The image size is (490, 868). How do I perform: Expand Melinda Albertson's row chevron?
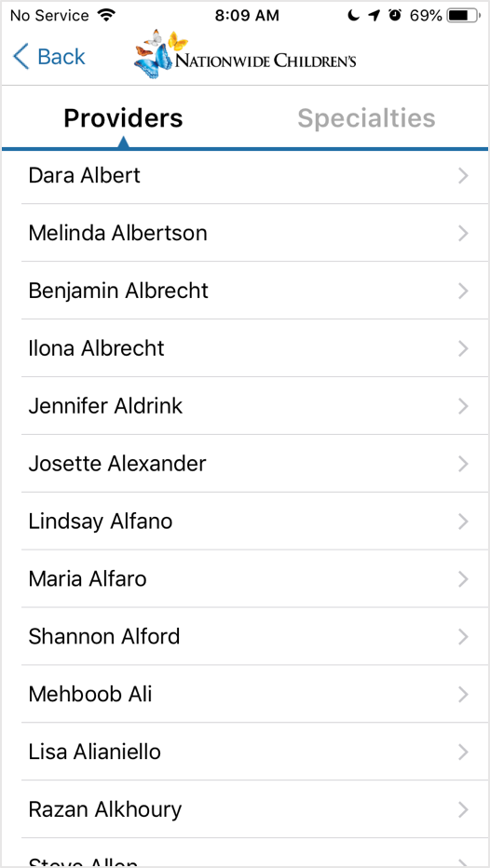click(x=463, y=234)
